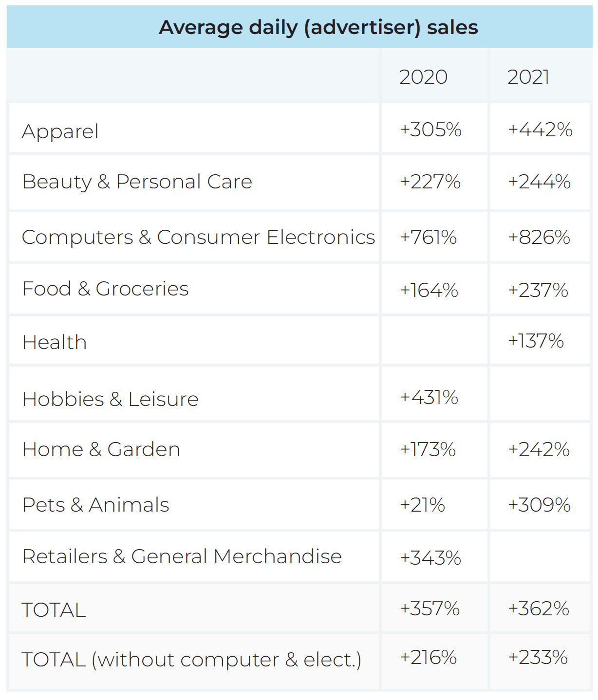This screenshot has width=598, height=700.
Task: Select the Beauty & Personal Care label
Action: coord(137,182)
